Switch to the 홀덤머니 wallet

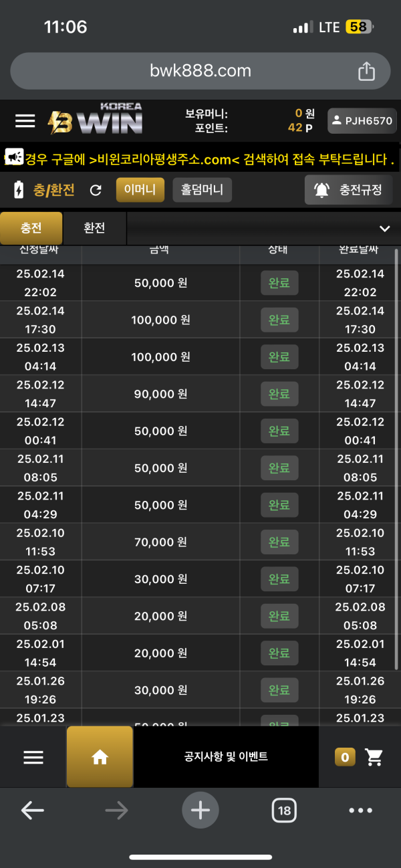202,190
